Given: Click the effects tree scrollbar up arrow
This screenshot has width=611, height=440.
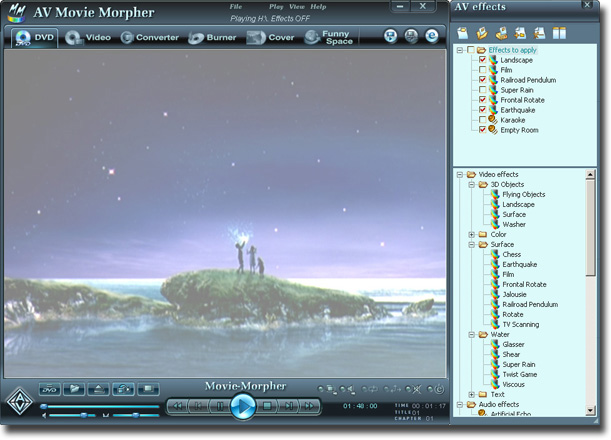Looking at the screenshot, I should [590, 175].
